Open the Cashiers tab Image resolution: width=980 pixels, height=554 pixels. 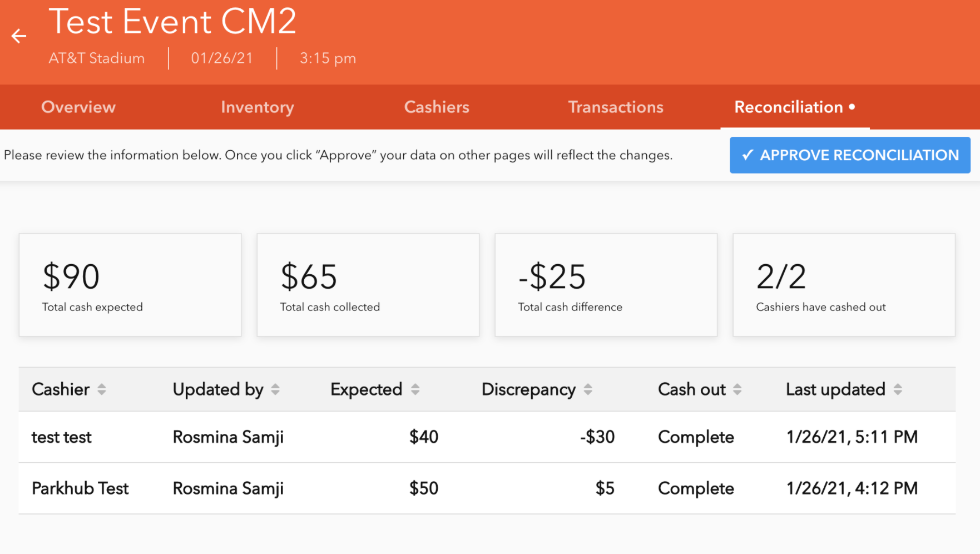click(437, 107)
